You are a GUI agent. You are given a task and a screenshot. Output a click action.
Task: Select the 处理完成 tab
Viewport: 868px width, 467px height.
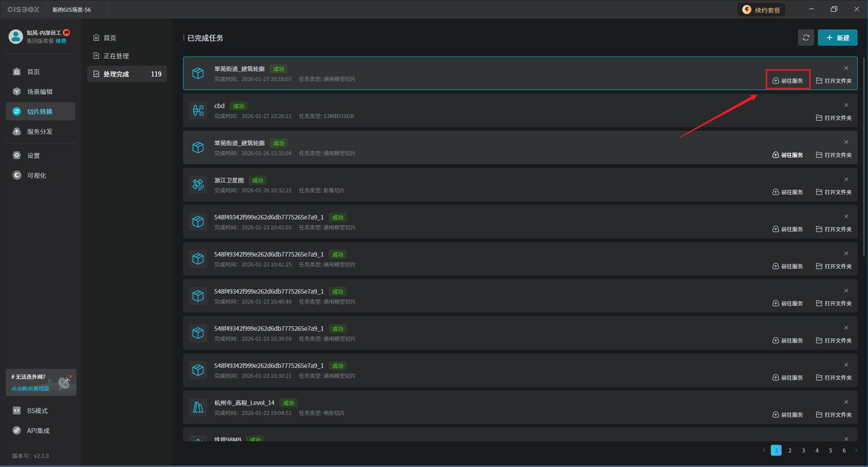(x=116, y=74)
